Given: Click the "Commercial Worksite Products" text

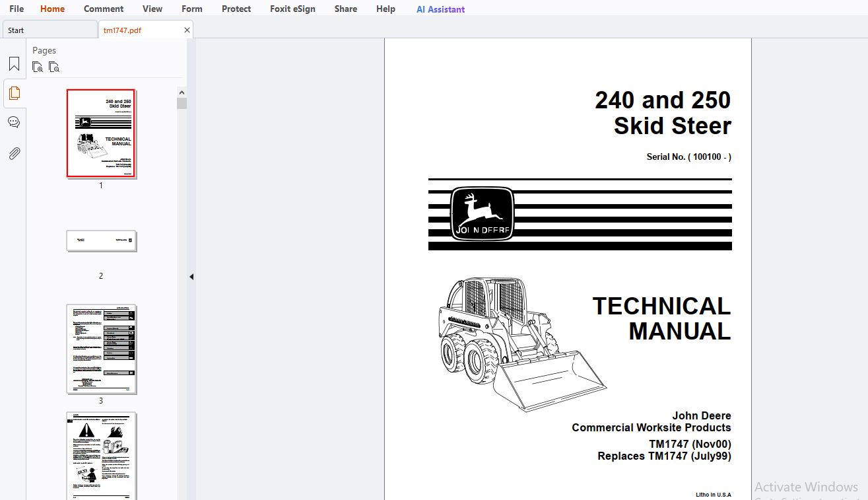Looking at the screenshot, I should click(651, 428).
